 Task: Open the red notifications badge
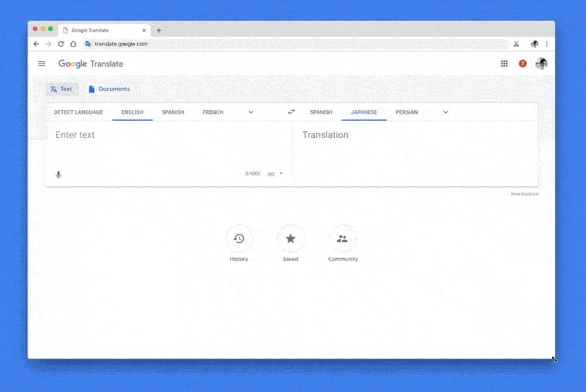(x=523, y=63)
